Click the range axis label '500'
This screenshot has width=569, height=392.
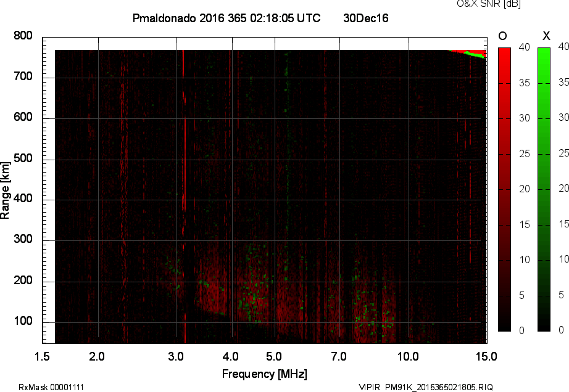[23, 158]
